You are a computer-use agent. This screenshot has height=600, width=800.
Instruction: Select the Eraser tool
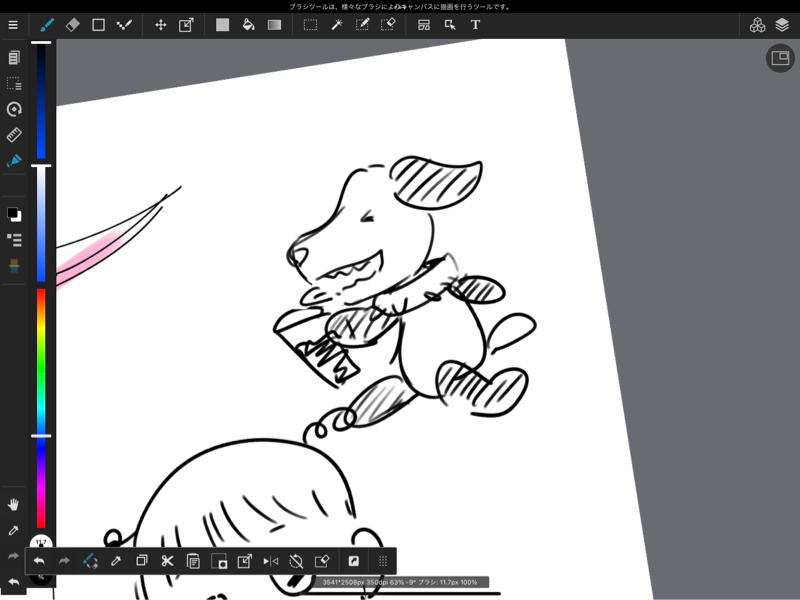click(72, 24)
